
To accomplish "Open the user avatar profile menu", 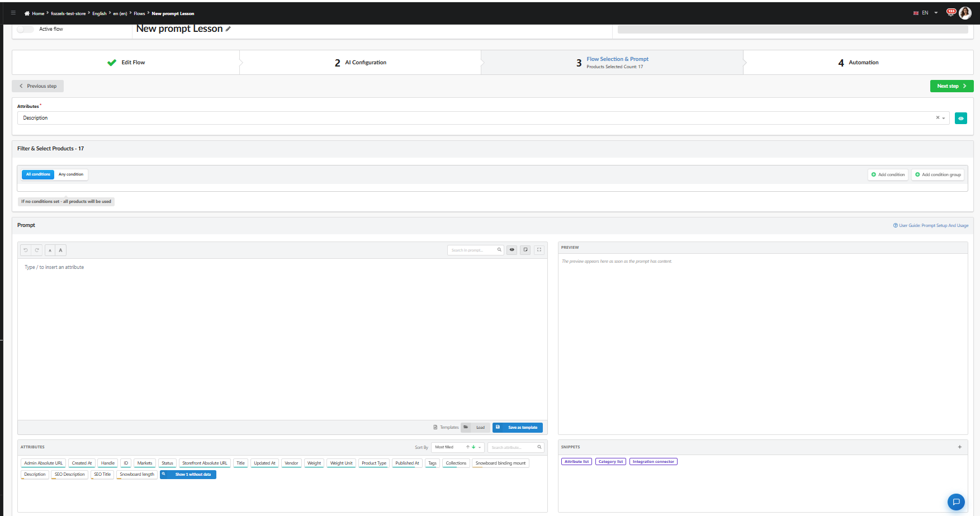I will tap(965, 13).
